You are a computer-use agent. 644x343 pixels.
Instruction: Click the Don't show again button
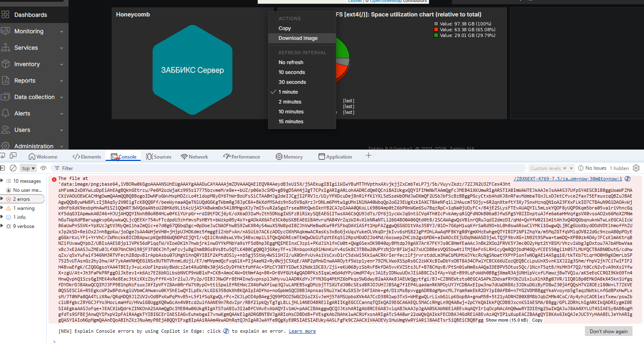pos(608,331)
